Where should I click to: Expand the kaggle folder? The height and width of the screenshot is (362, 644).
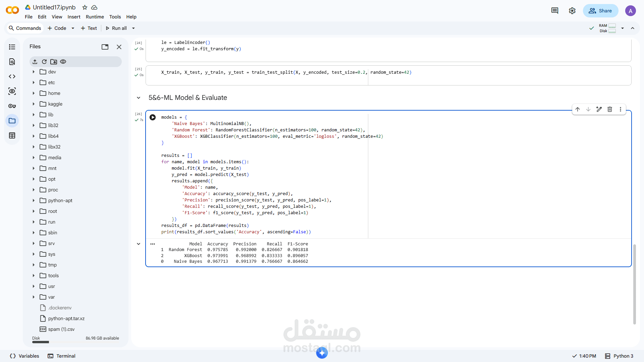[x=34, y=104]
